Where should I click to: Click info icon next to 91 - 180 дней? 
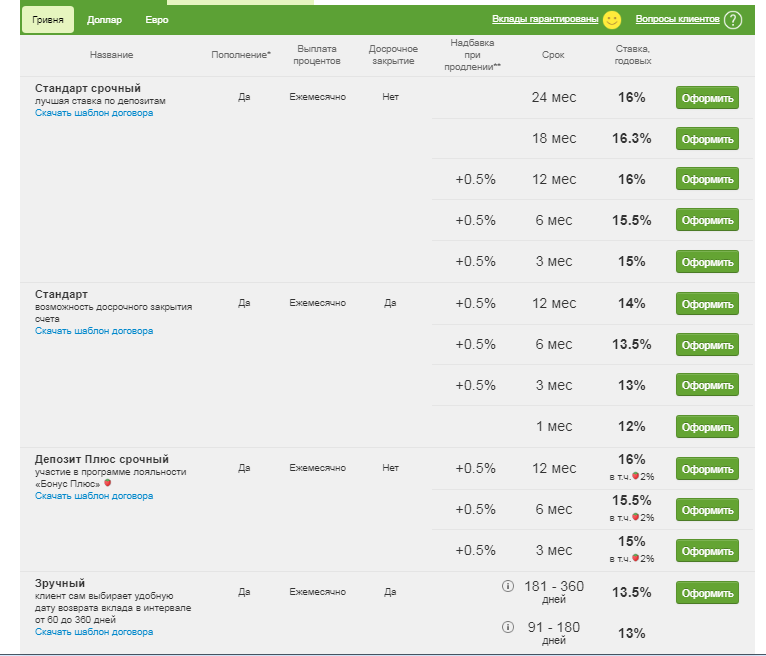tap(508, 627)
